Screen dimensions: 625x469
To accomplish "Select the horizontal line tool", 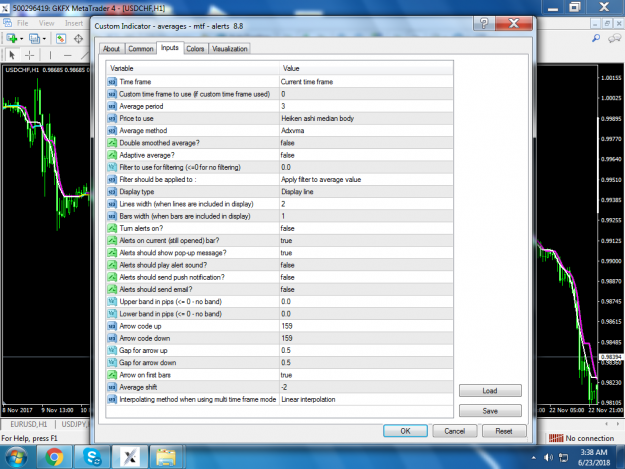I will point(68,55).
